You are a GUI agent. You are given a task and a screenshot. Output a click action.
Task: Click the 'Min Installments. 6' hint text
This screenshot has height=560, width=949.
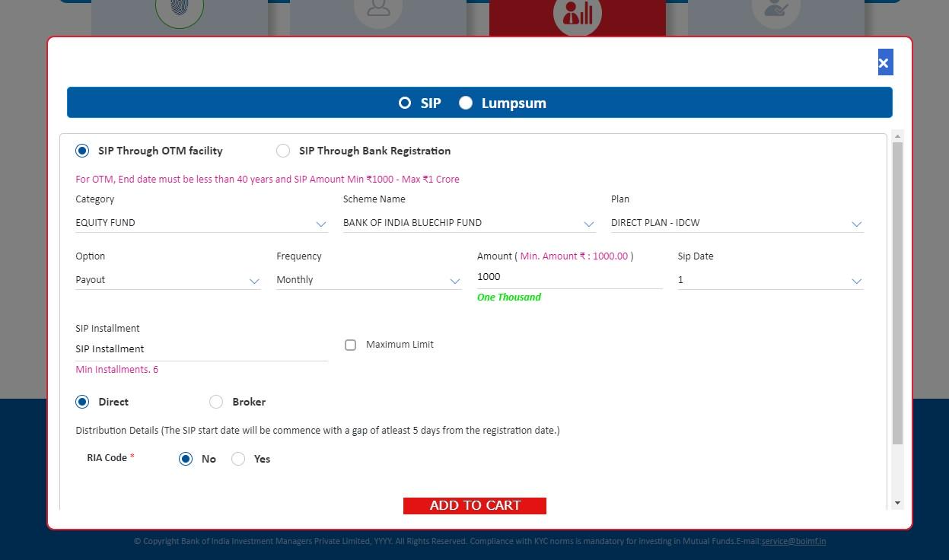117,370
